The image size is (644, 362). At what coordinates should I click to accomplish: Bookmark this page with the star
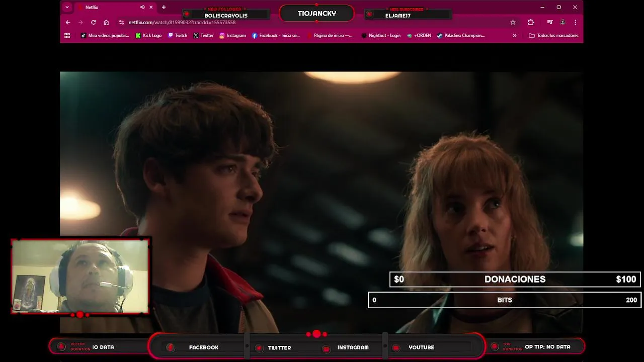[x=513, y=23]
